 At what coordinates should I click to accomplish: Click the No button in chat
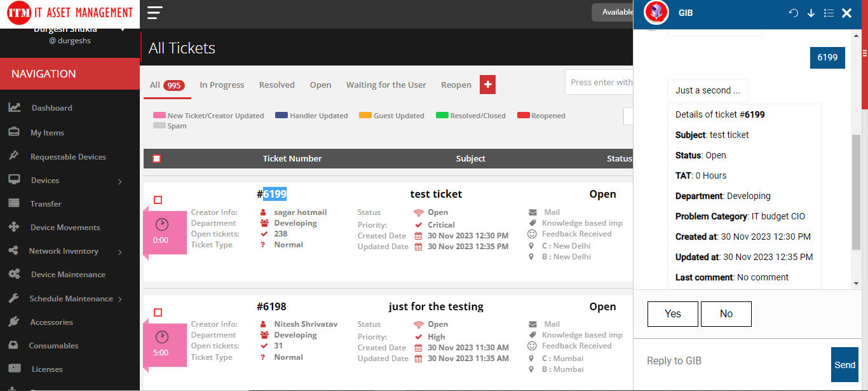click(x=726, y=314)
